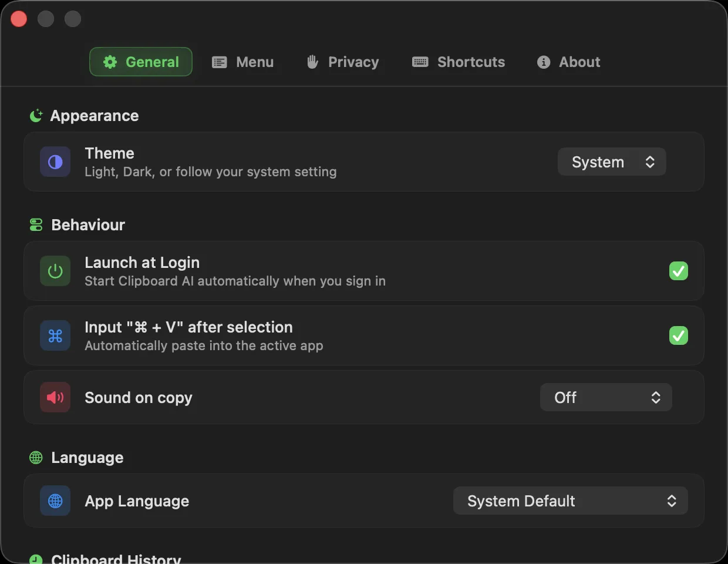Click the Theme half-circle icon
This screenshot has width=728, height=564.
click(x=55, y=162)
